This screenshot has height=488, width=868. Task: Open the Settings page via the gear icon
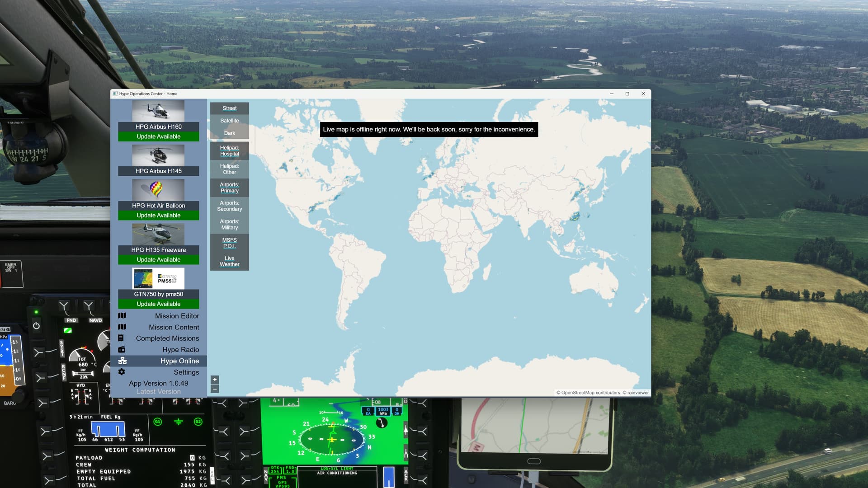(121, 371)
